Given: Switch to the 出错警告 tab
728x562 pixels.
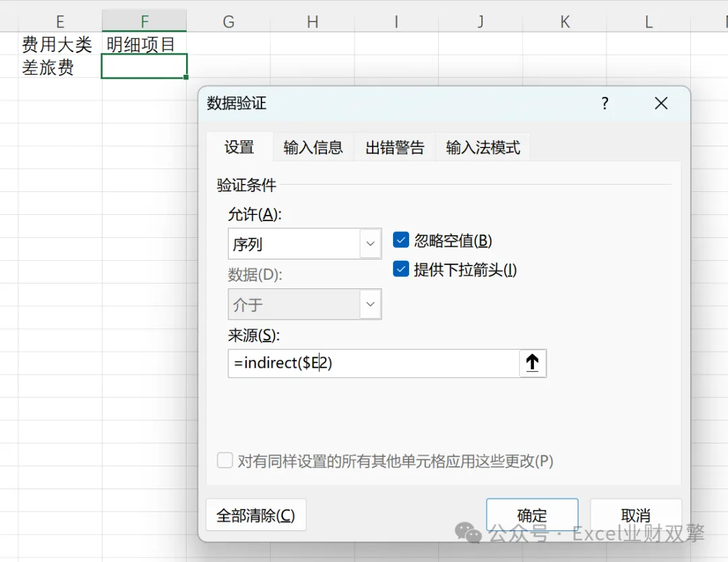Looking at the screenshot, I should coord(394,148).
